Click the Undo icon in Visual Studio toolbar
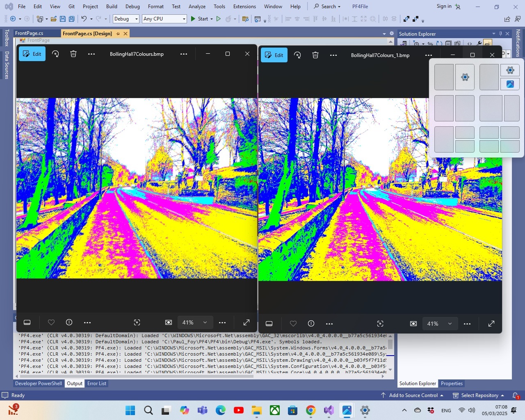This screenshot has width=525, height=420. pos(84,19)
